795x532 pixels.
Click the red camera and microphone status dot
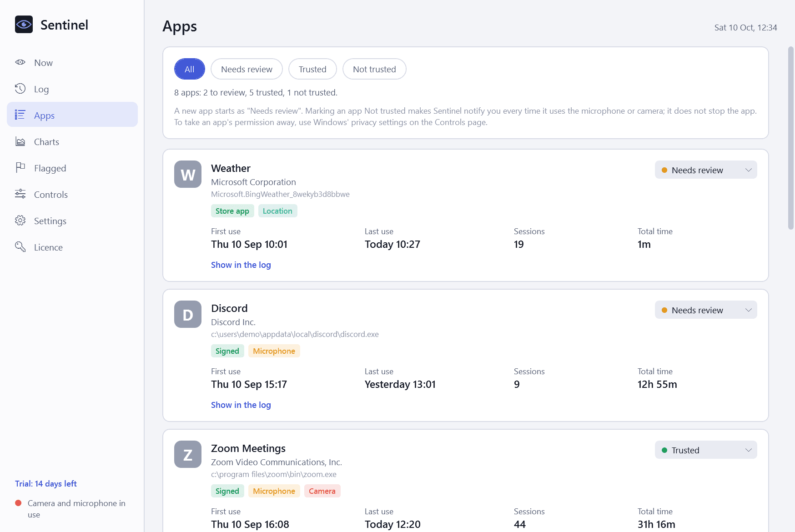click(18, 503)
